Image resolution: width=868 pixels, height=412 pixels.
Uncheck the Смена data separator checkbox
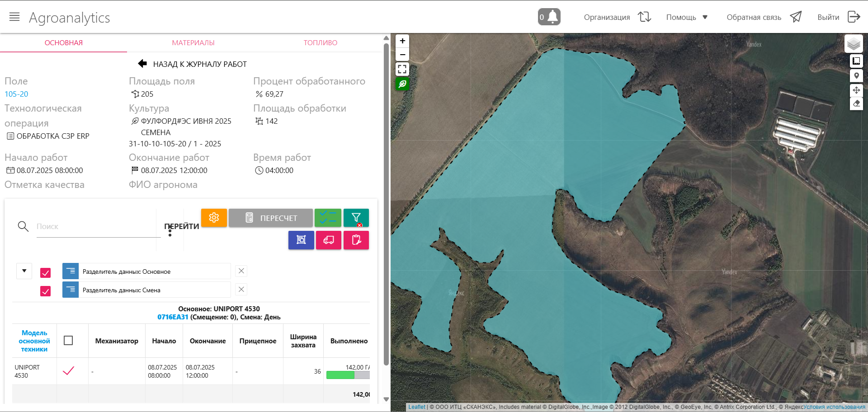46,291
